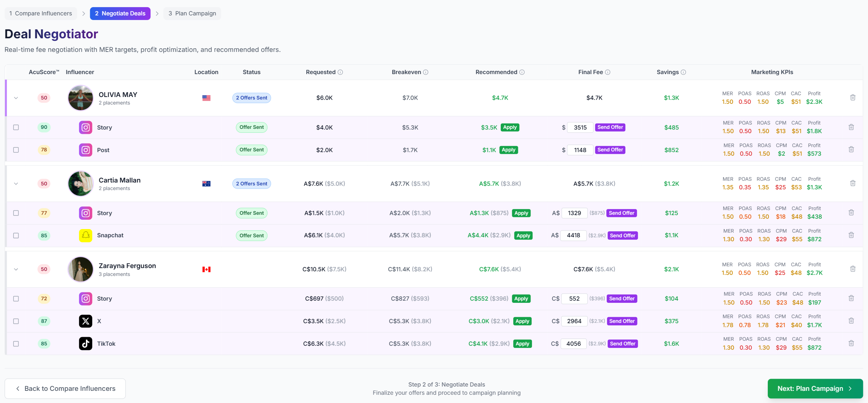Click the trash icon to delete Olivia May's deal
This screenshot has width=868, height=403.
[x=853, y=97]
